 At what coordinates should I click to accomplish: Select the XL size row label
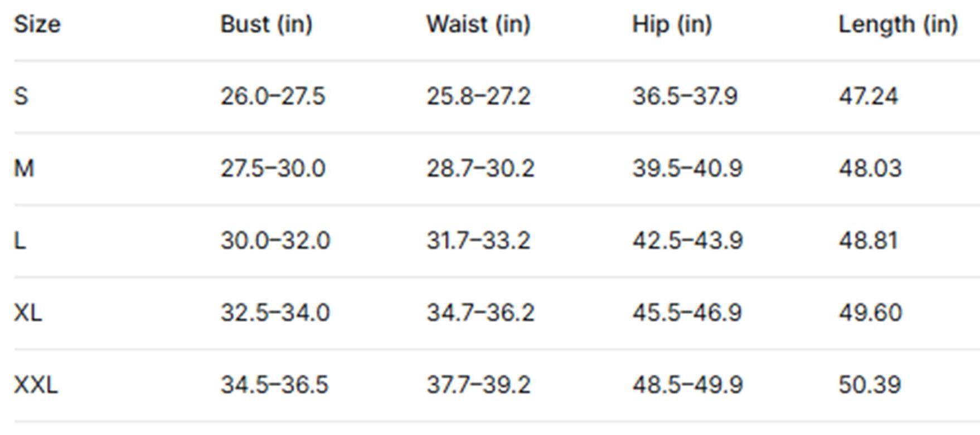(x=28, y=312)
